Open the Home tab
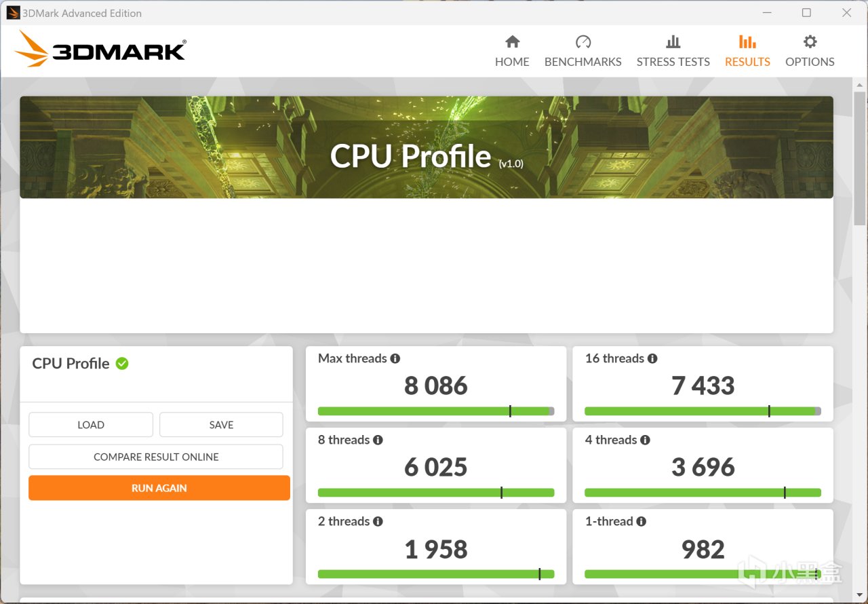868x604 pixels. point(512,52)
